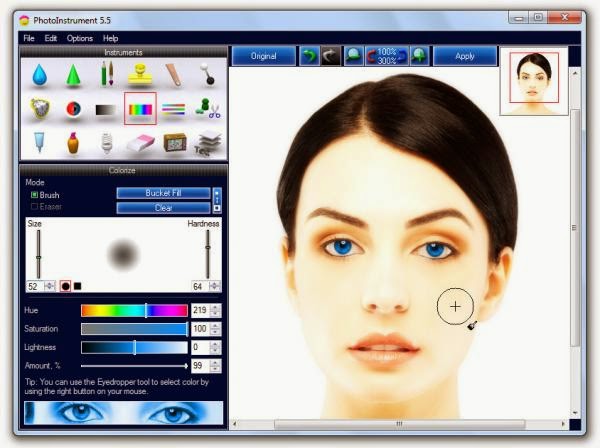Viewport: 600px width, 448px height.
Task: Select the diamond Glamour tool
Action: [40, 108]
